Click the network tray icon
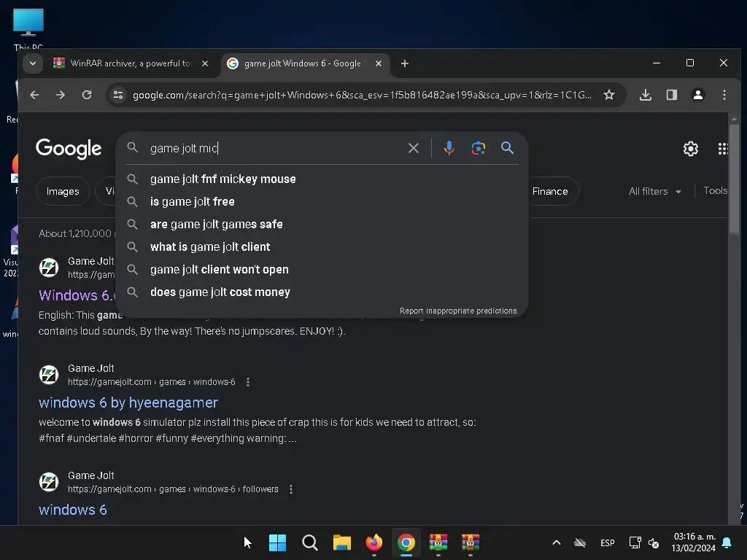The height and width of the screenshot is (560, 747). pos(635,542)
